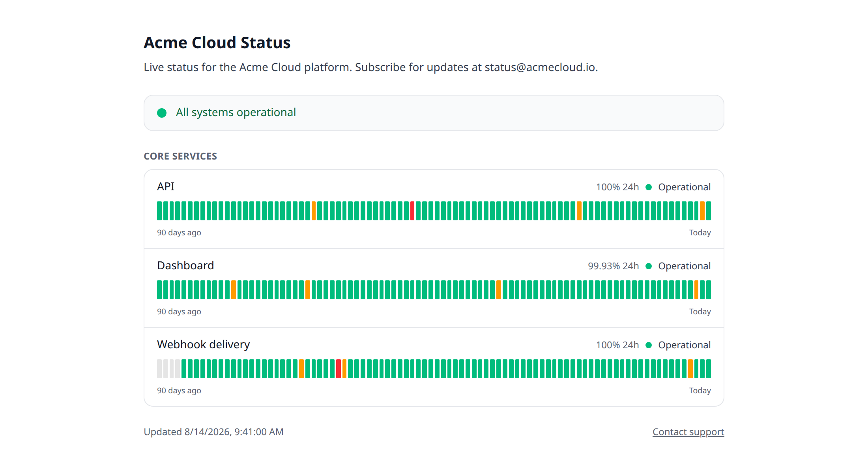Open the Contact support link
The height and width of the screenshot is (462, 868).
688,432
